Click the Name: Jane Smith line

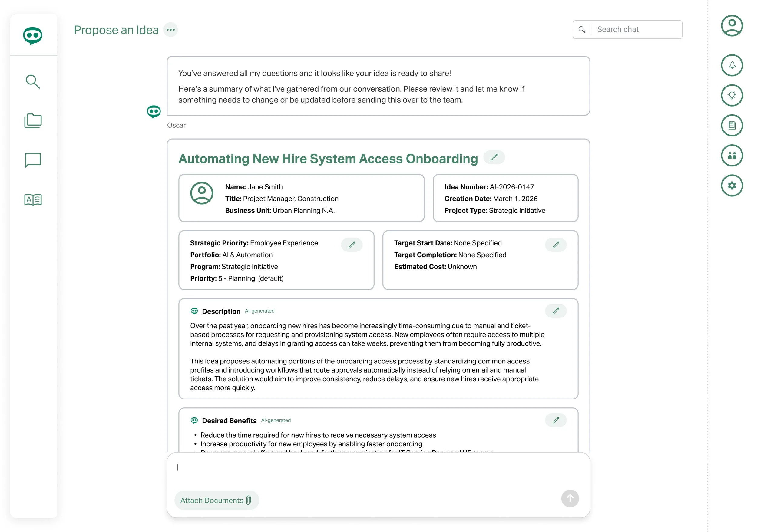pos(254,187)
